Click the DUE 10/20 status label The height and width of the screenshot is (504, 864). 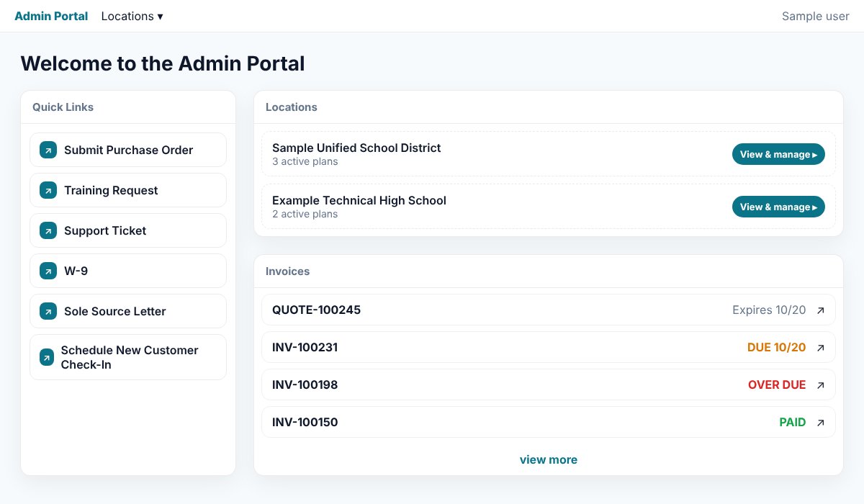coord(777,348)
